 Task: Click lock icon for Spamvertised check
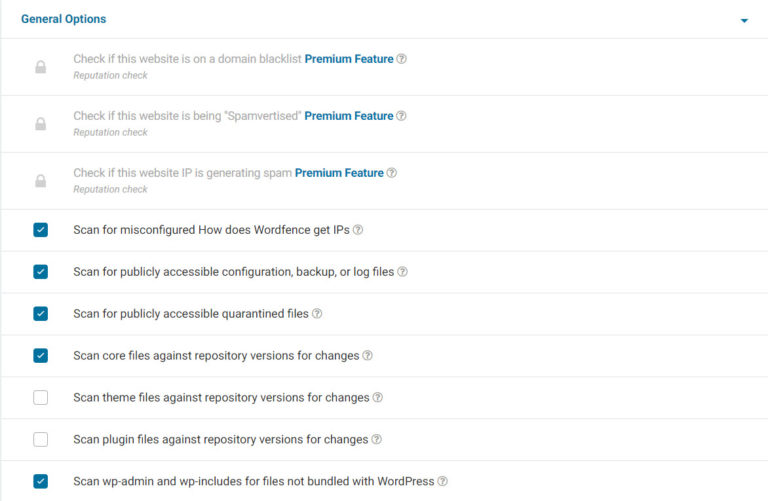pos(40,124)
